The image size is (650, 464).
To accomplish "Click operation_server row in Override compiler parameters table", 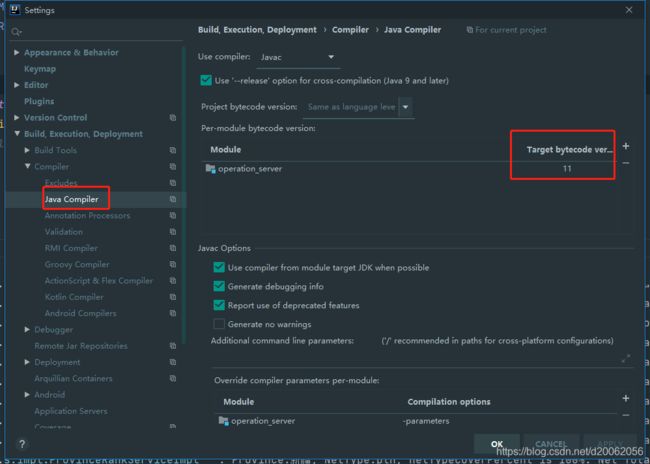I will pos(416,421).
